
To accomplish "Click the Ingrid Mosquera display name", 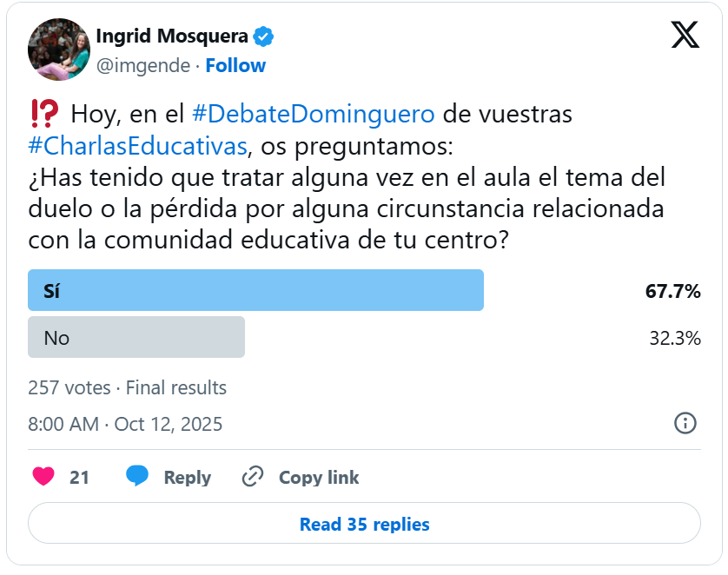I will [172, 36].
